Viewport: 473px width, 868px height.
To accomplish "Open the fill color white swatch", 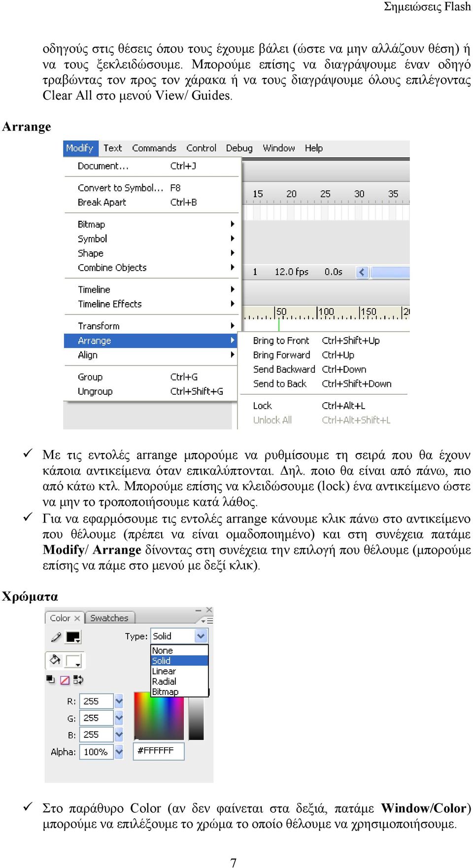I will (x=73, y=660).
